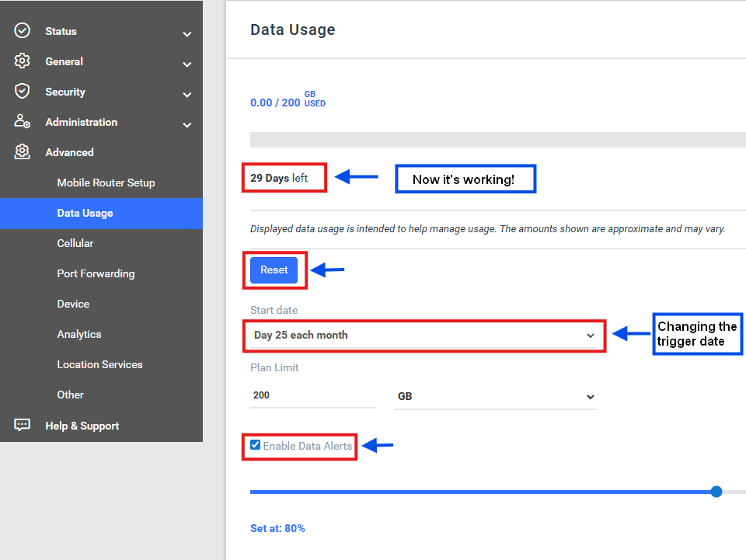The width and height of the screenshot is (746, 560).
Task: Toggle the Enable Data Alerts checkbox
Action: pos(256,445)
